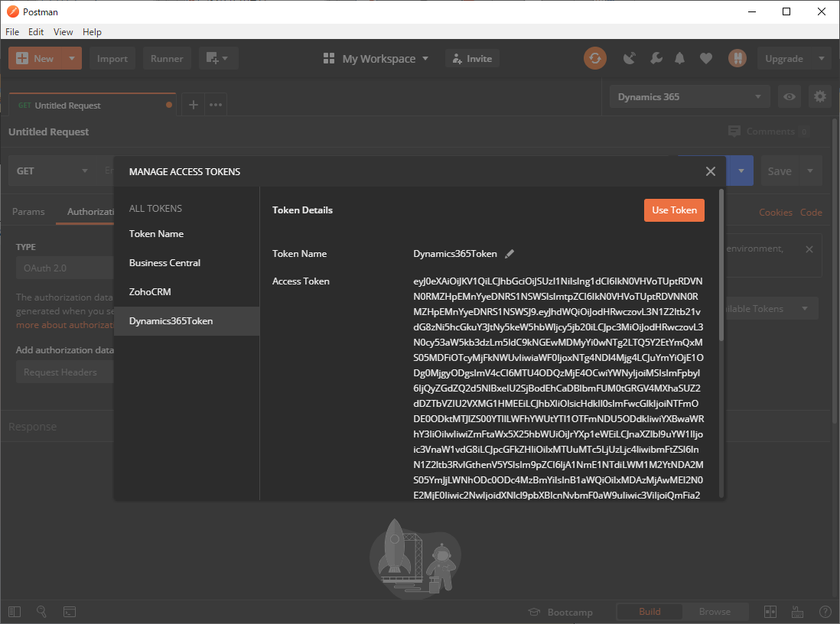
Task: Open the help question mark icon
Action: [825, 612]
